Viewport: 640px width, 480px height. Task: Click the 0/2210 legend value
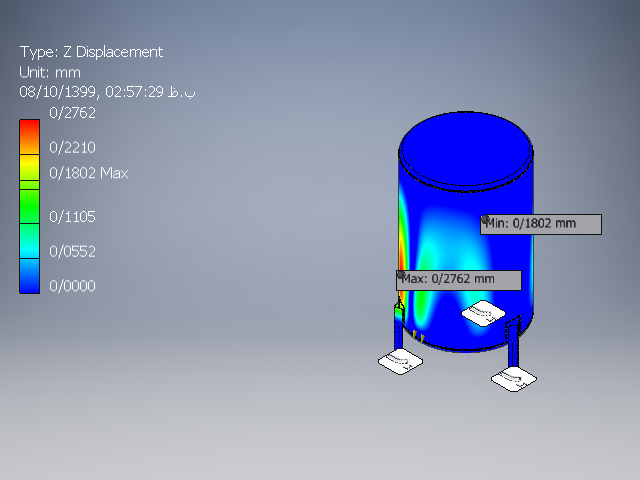tap(72, 147)
